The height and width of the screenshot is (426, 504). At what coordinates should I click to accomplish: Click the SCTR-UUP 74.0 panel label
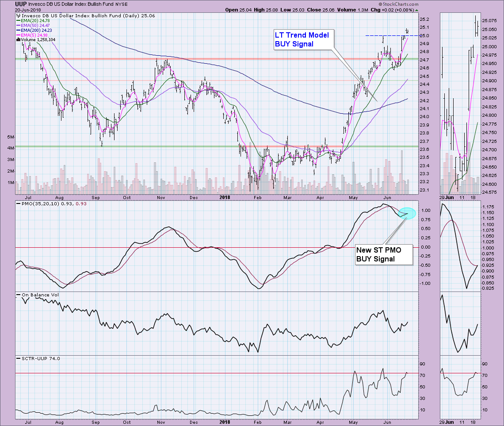[38, 358]
